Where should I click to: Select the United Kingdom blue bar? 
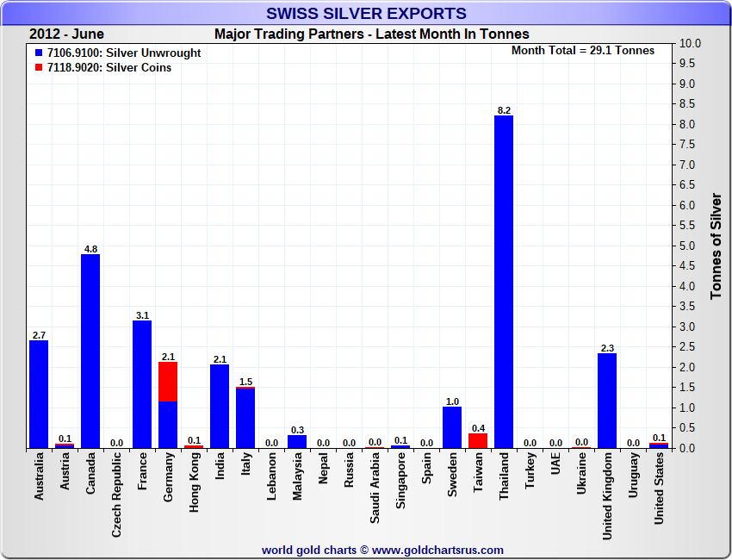[607, 401]
